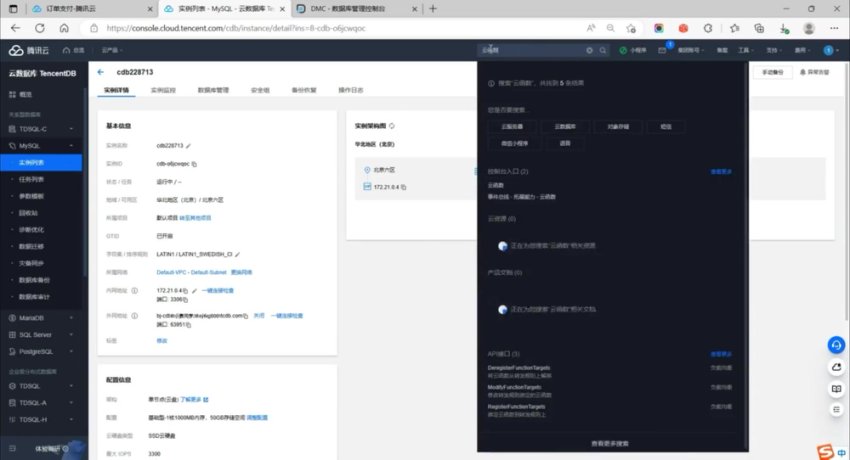Click the browser address bar

(336, 28)
